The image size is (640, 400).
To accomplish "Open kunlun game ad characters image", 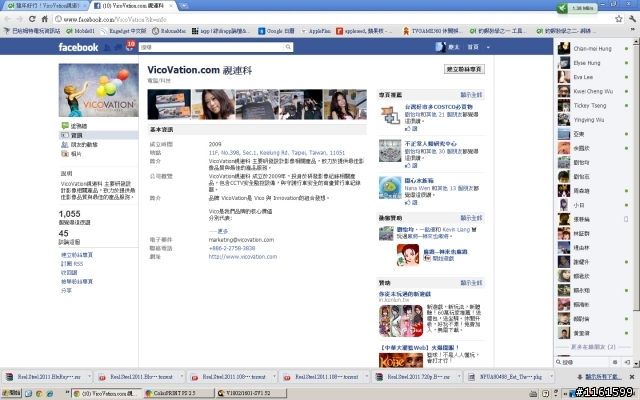I will (401, 321).
